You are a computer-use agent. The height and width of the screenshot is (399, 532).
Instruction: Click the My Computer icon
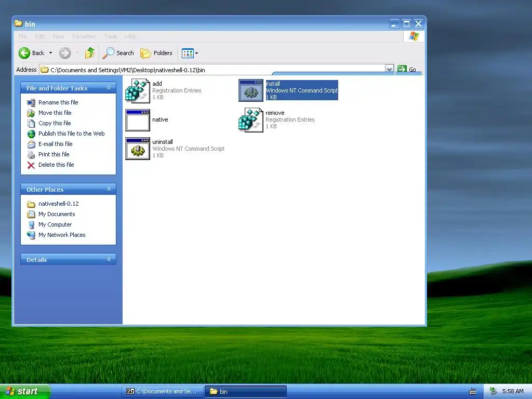coord(31,224)
